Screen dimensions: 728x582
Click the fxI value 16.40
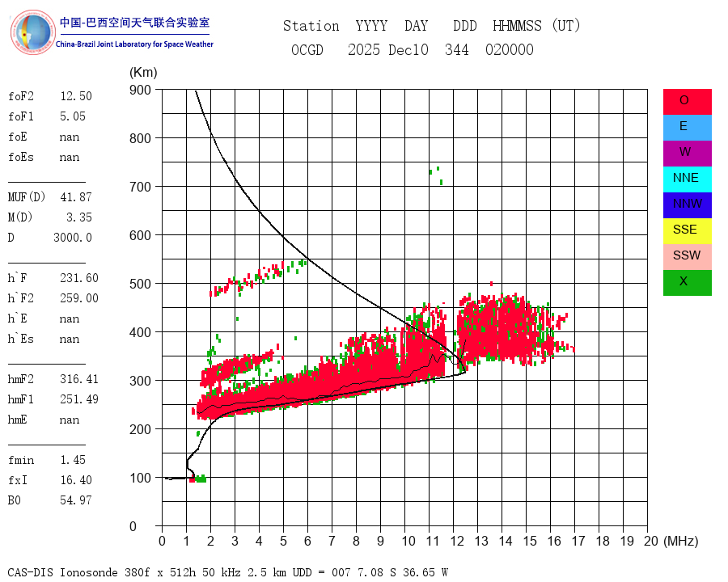tap(76, 480)
